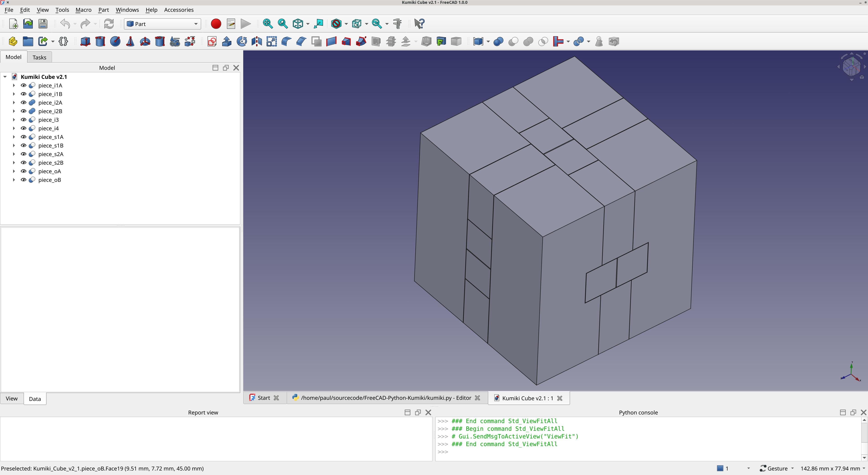Click the navigation cube in viewport
868x475 pixels.
[851, 67]
